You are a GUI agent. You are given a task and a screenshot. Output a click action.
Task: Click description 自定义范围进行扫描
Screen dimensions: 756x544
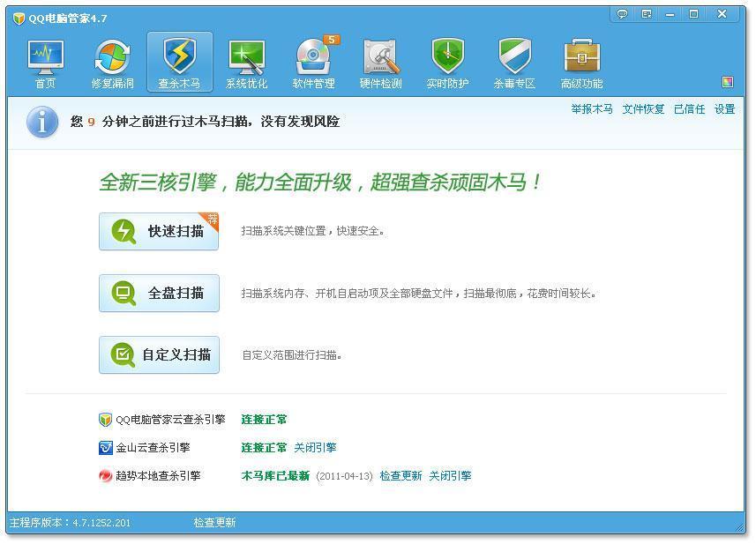292,355
